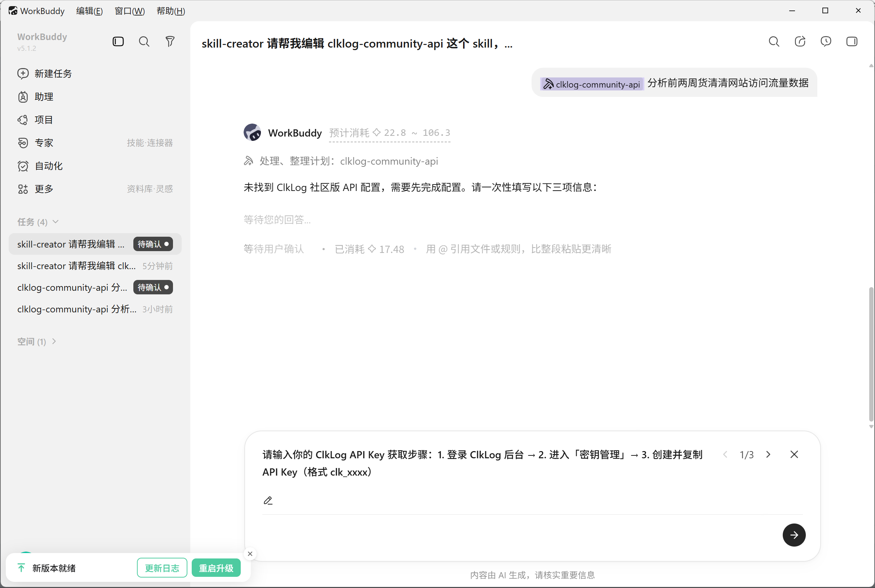Open 处理、整理计划 clklog-community-api step
This screenshot has width=875, height=588.
[x=341, y=161]
